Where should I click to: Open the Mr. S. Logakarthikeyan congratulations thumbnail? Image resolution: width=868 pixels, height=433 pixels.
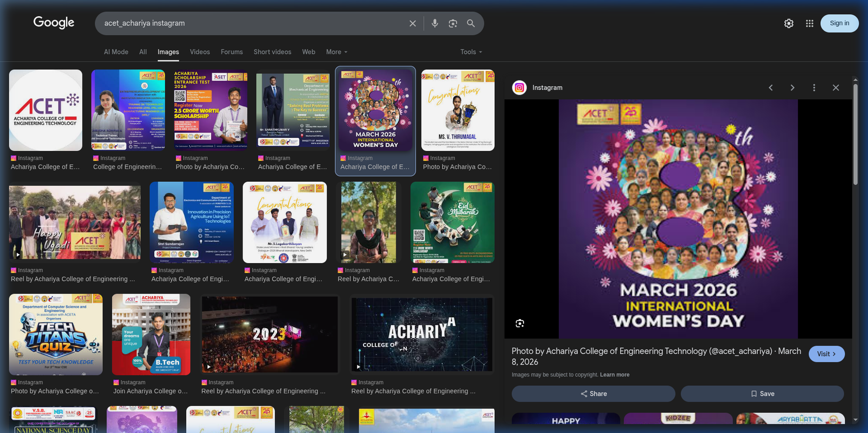(x=285, y=222)
